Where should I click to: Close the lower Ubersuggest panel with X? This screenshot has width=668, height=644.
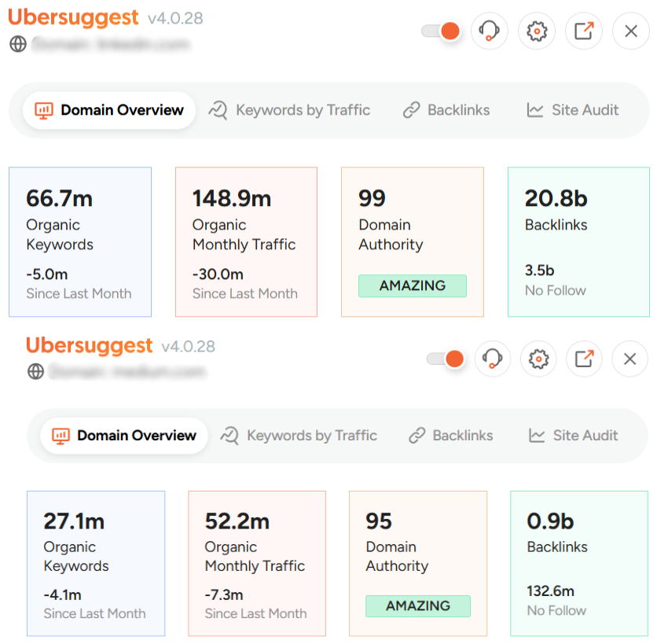(629, 359)
